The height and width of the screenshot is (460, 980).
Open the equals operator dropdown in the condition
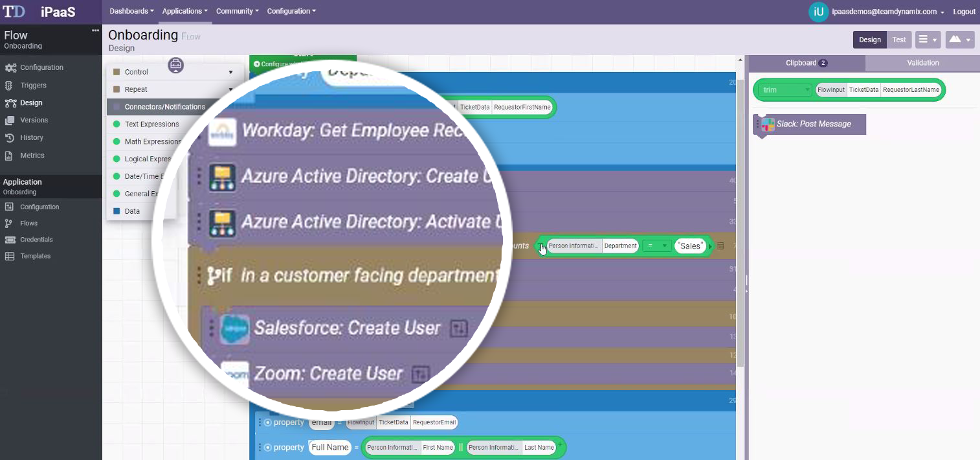pyautogui.click(x=656, y=246)
